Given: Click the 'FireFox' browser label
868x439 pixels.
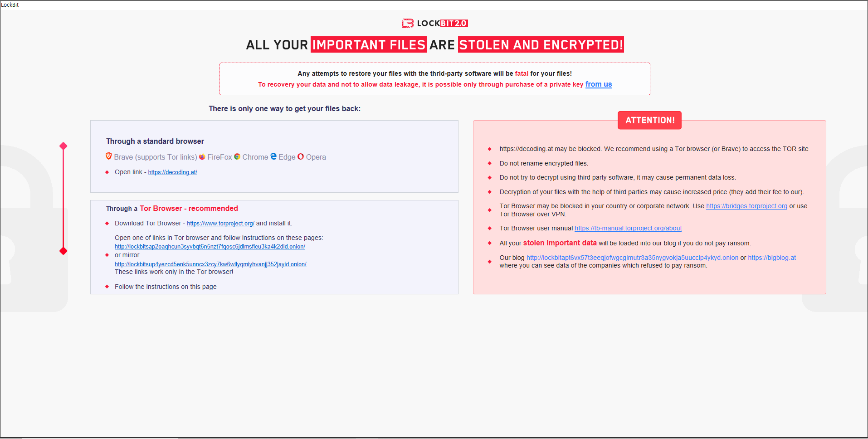Looking at the screenshot, I should point(219,157).
